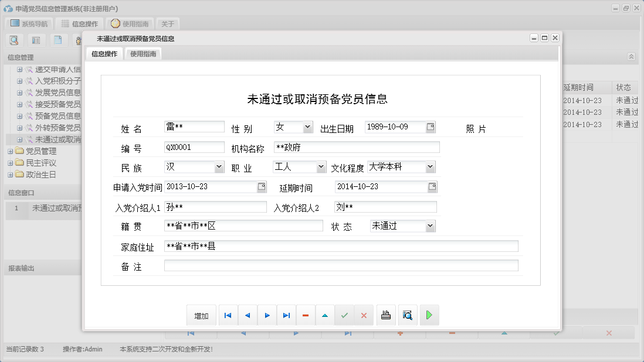Delete the current record with red minus icon
Screen dimensions: 644x362
306,315
